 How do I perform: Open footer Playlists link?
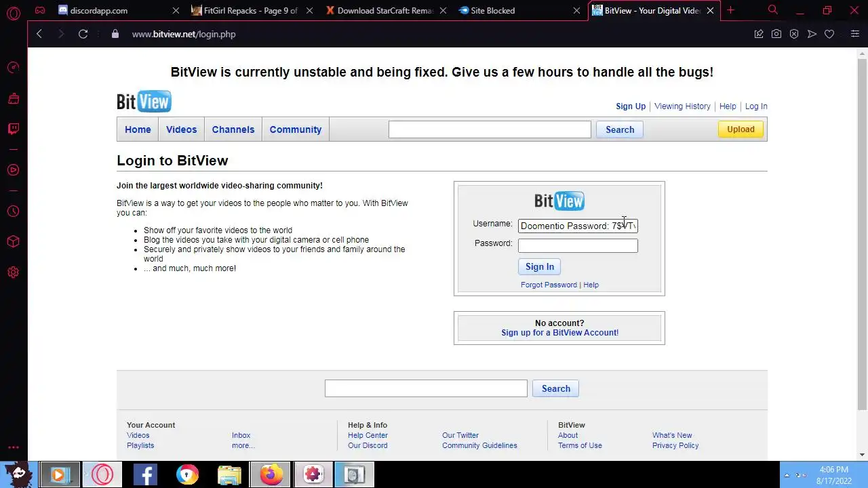coord(140,445)
